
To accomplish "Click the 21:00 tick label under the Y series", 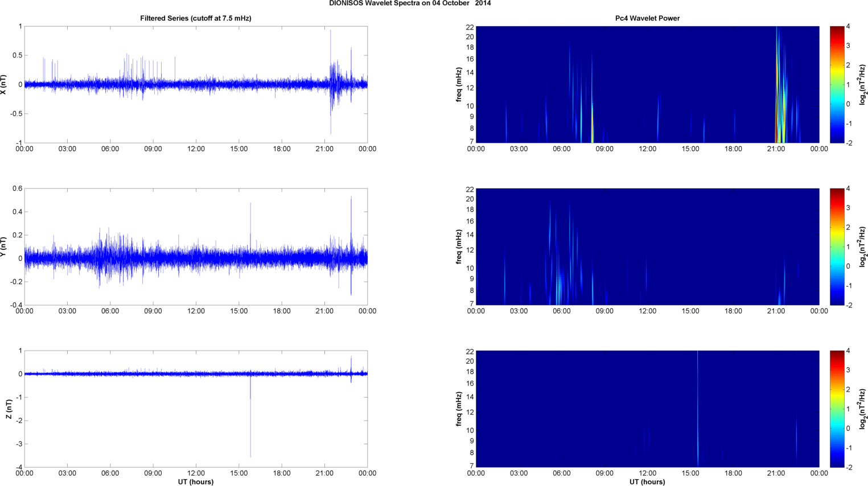I will click(x=324, y=311).
